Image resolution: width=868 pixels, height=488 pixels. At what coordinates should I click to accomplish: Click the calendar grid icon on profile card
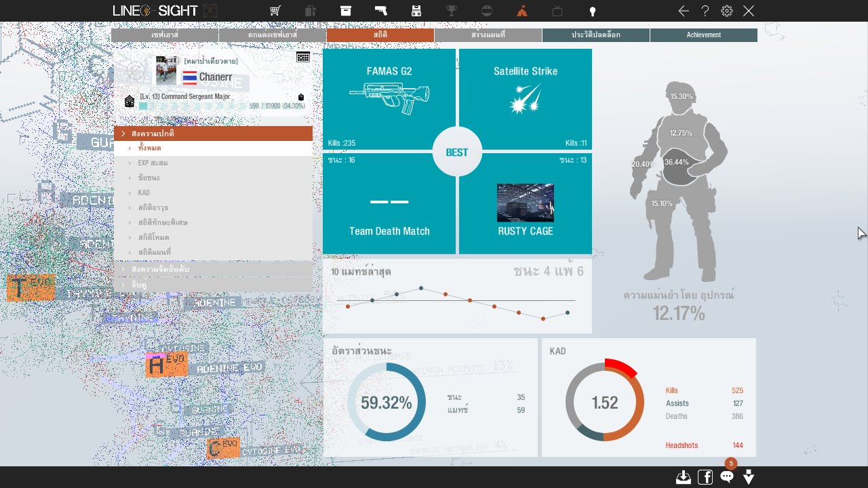[303, 58]
